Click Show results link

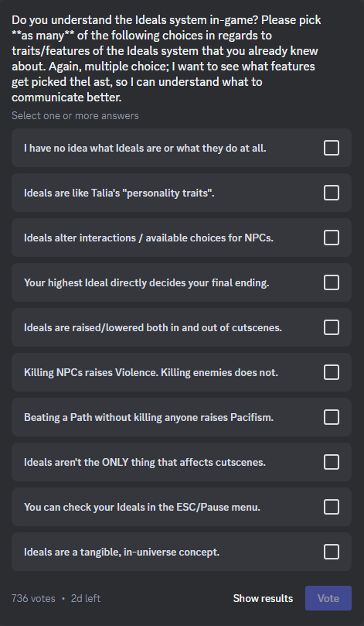point(263,598)
